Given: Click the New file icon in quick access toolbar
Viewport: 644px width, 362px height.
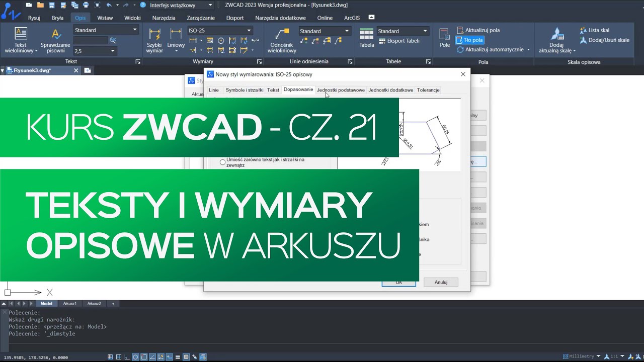Looking at the screenshot, I should click(29, 5).
